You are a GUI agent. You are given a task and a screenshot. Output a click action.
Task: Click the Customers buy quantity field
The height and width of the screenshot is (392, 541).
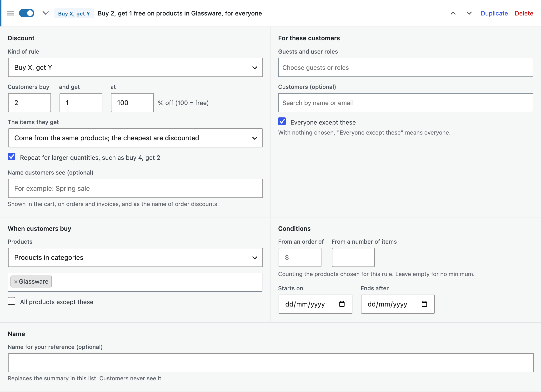click(30, 103)
